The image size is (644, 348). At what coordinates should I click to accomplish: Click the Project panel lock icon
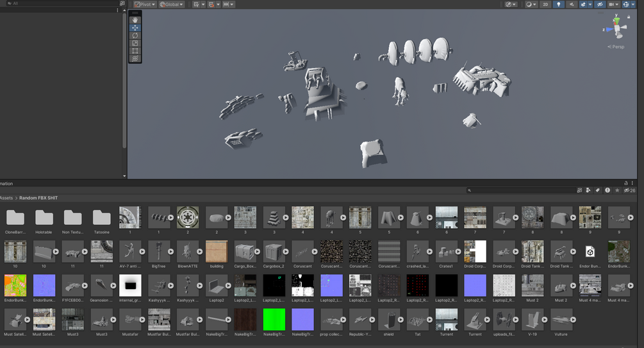(626, 183)
